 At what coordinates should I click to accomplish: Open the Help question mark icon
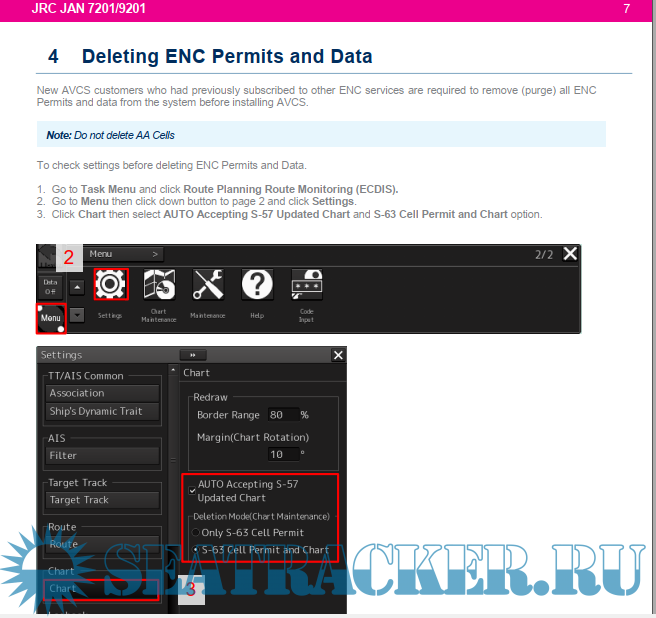coord(257,285)
